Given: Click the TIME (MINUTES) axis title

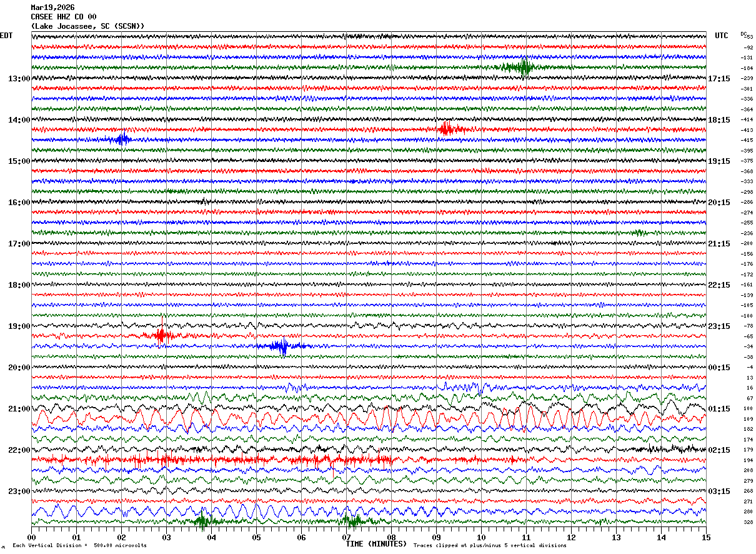Looking at the screenshot, I should [x=376, y=544].
